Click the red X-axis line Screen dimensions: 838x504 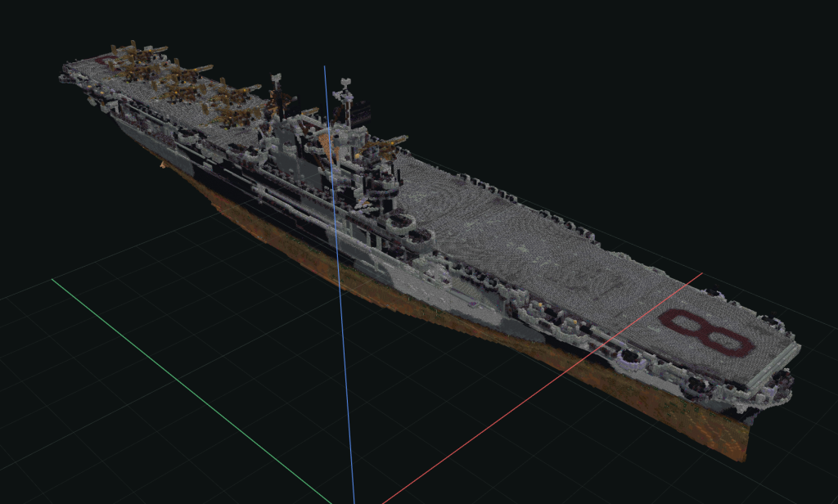[x=541, y=388]
